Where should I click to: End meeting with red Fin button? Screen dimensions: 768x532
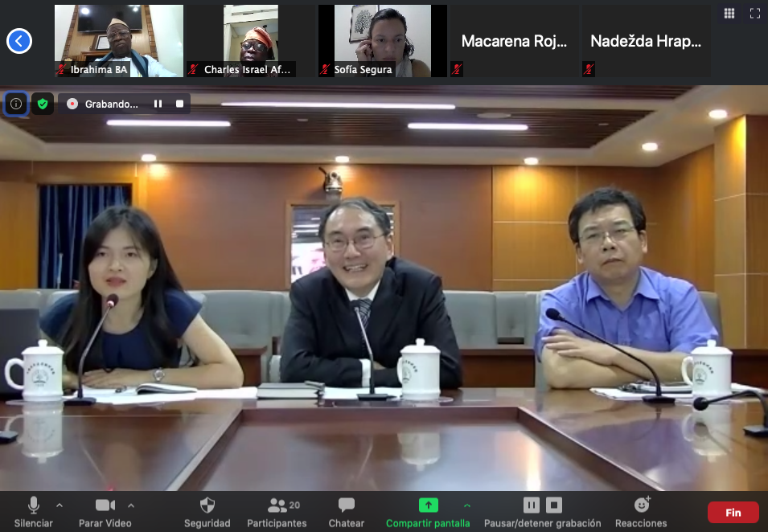tap(733, 513)
